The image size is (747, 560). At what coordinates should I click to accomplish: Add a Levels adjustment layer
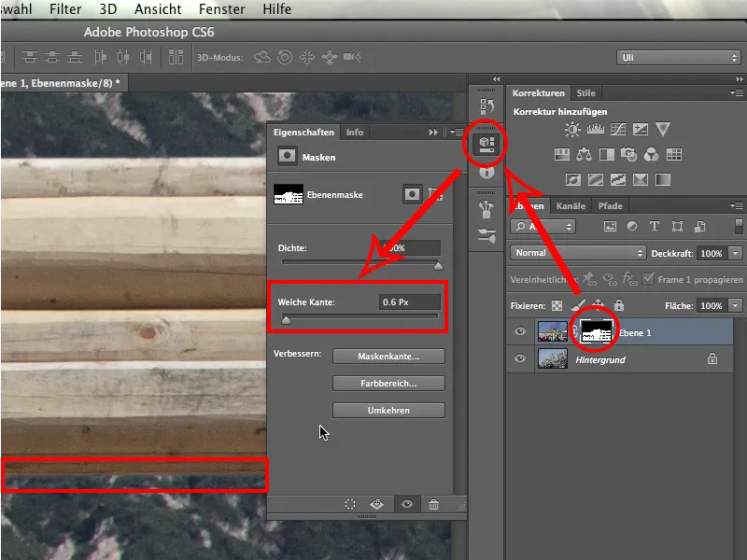[x=595, y=129]
